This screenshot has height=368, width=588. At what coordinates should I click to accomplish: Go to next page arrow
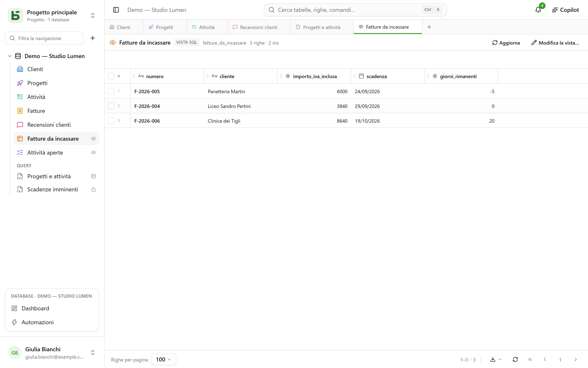575,359
